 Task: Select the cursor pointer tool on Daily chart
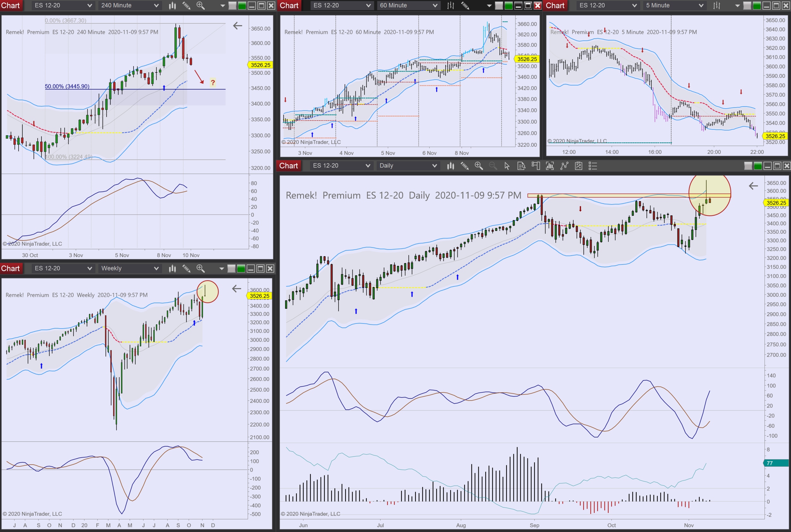pos(507,165)
